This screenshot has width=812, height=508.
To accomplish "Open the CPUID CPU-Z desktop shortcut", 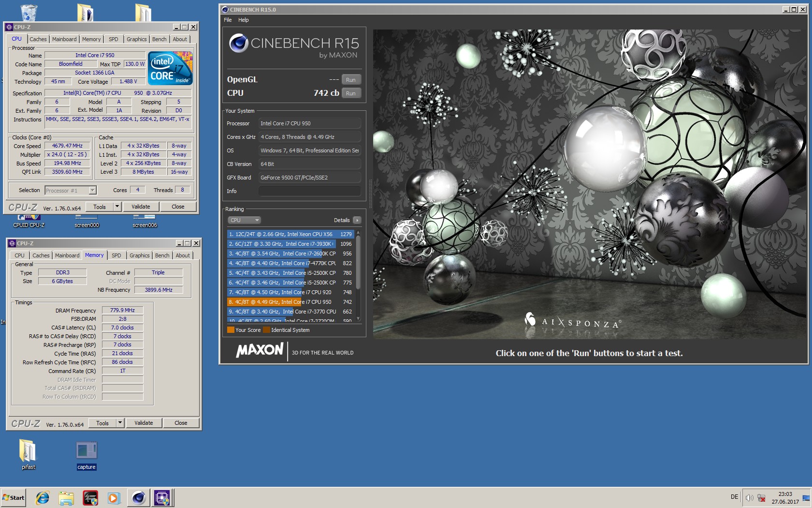I will (29, 222).
